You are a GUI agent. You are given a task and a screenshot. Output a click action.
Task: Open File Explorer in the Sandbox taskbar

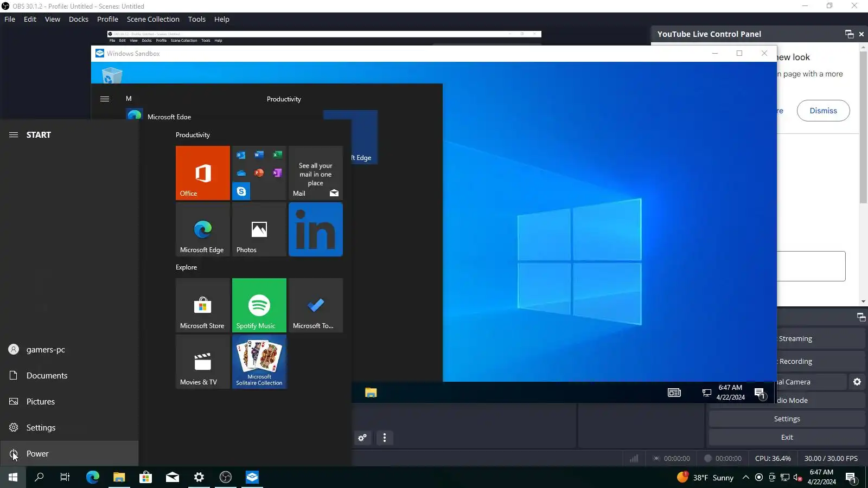click(x=371, y=393)
